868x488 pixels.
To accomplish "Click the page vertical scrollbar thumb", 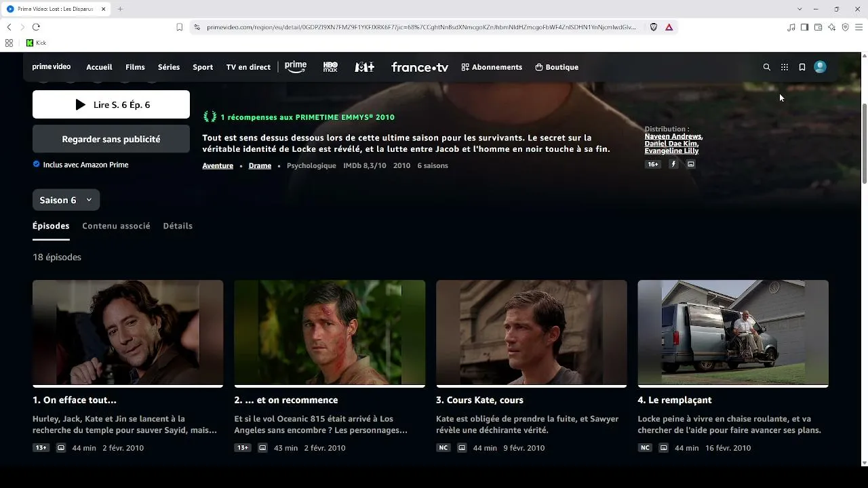I will pyautogui.click(x=864, y=142).
